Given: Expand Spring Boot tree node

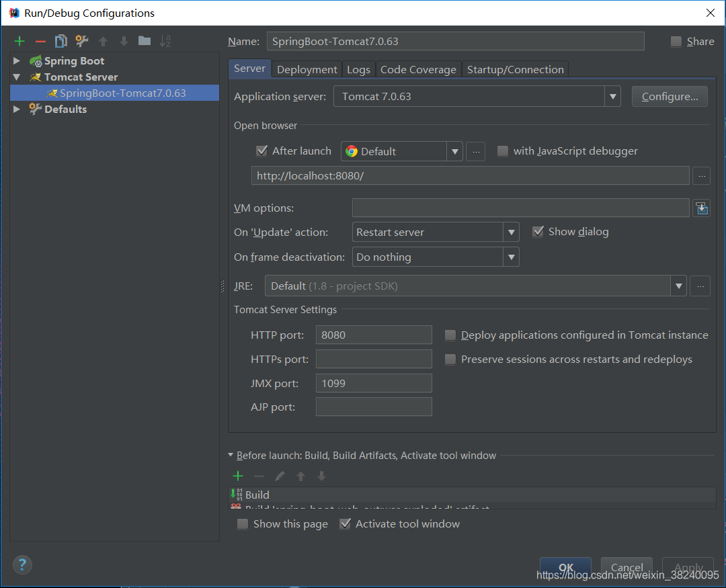Looking at the screenshot, I should click(x=17, y=60).
